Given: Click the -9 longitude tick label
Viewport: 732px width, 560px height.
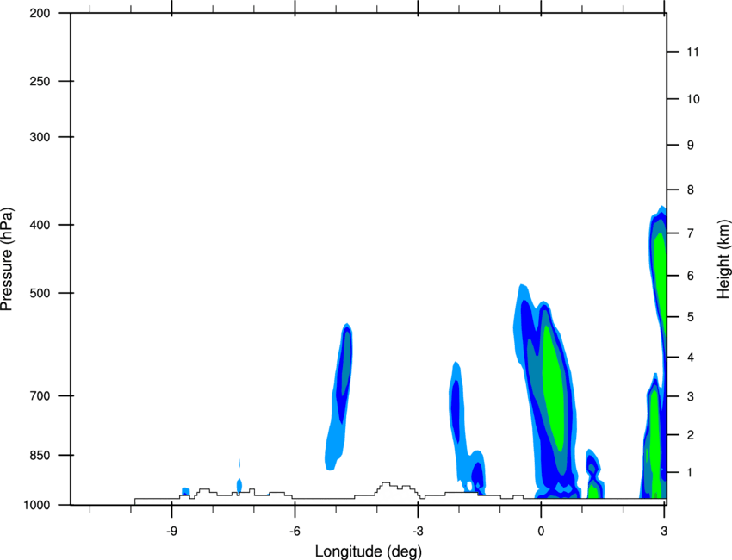Looking at the screenshot, I should pos(171,531).
